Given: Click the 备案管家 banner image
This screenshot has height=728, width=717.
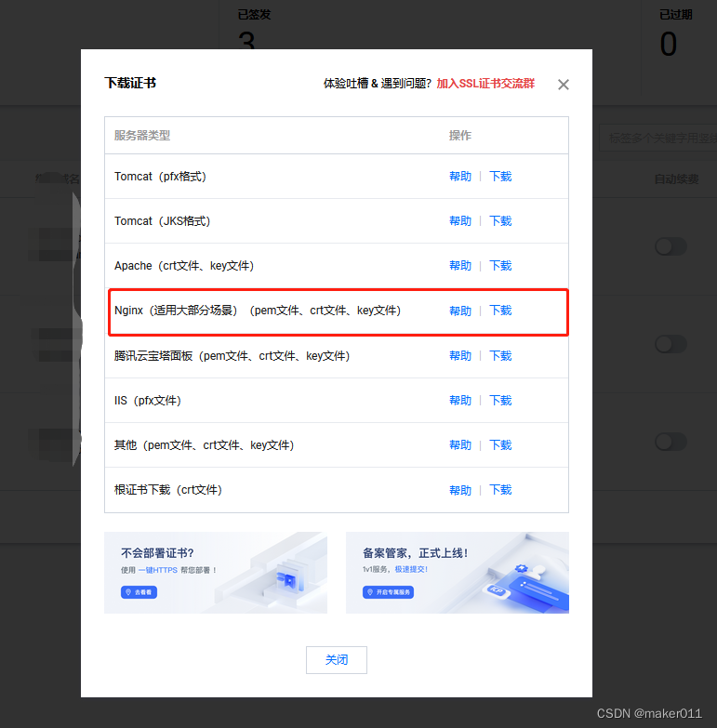Looking at the screenshot, I should [458, 573].
